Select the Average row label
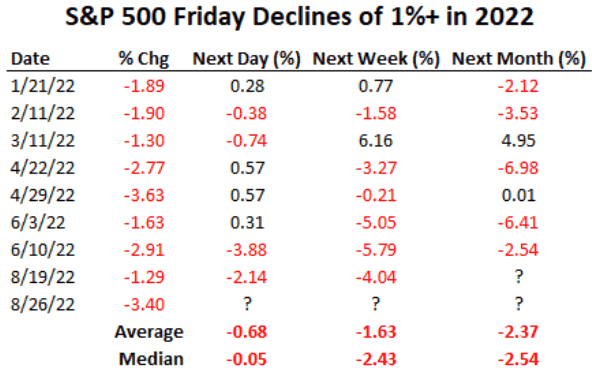Viewport: 592px width, 373px height. click(x=149, y=332)
